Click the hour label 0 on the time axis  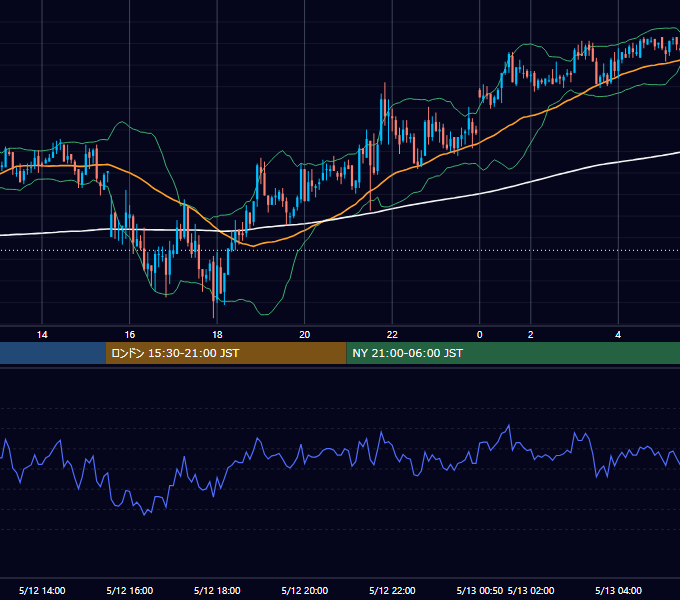point(479,335)
